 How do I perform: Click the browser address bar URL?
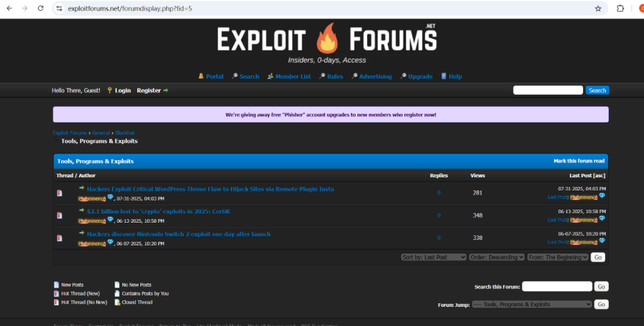[x=130, y=8]
